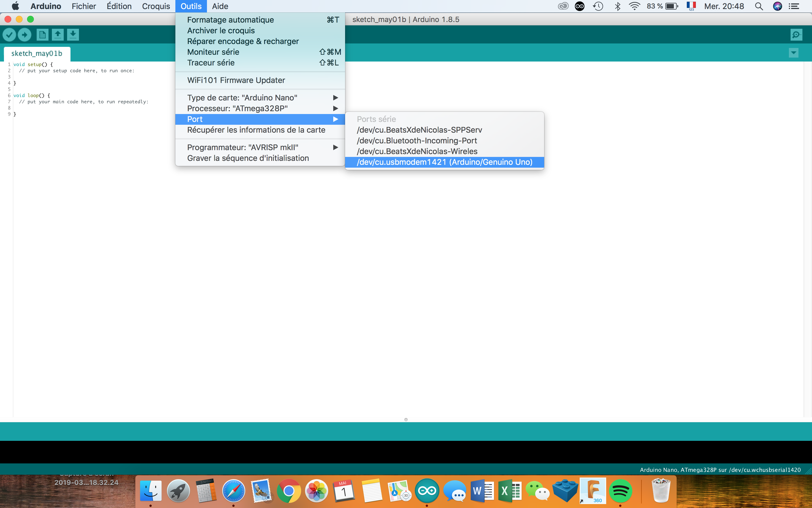Select the sketch_may01b tab
Viewport: 812px width, 508px height.
coord(37,53)
